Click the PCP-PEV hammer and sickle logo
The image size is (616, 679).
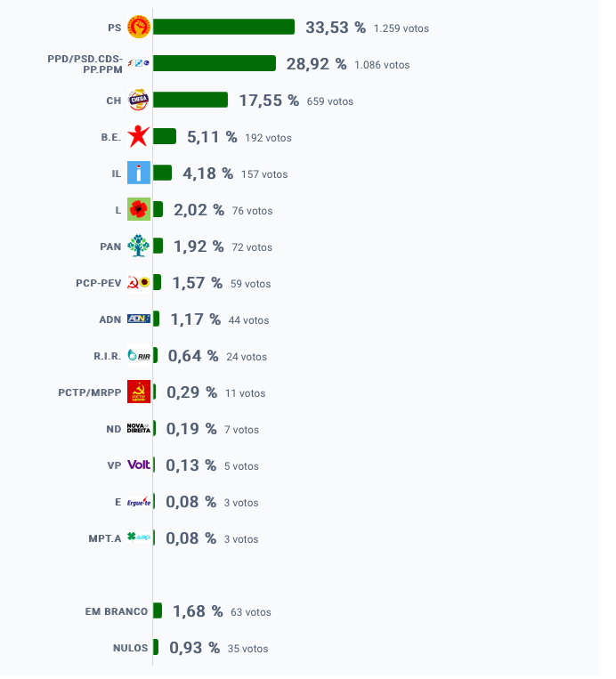click(139, 282)
